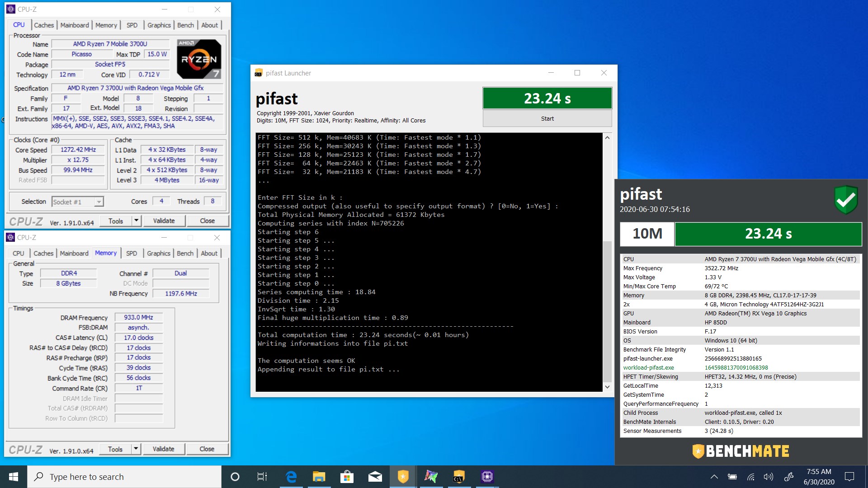868x488 pixels.
Task: Click the pifast Launcher title bar icon
Action: (x=259, y=73)
